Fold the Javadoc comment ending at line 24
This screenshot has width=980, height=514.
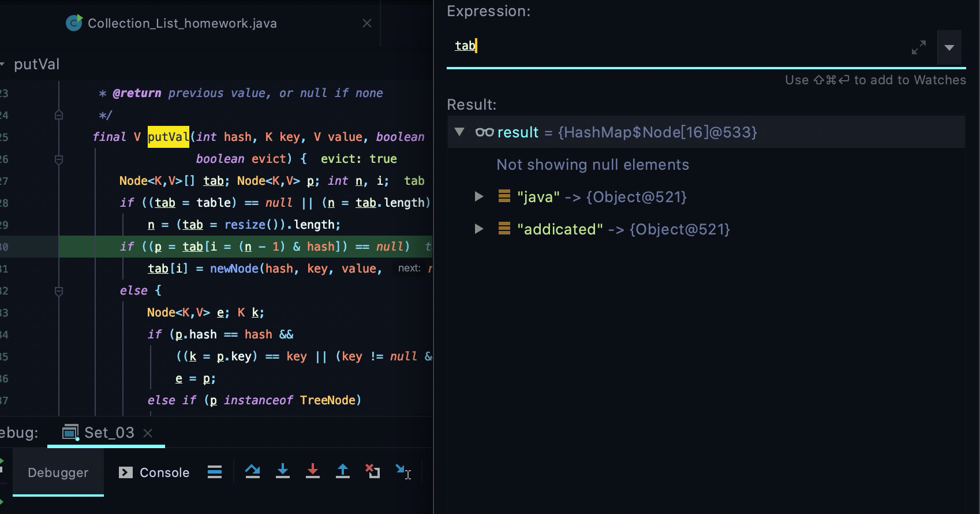(x=59, y=115)
